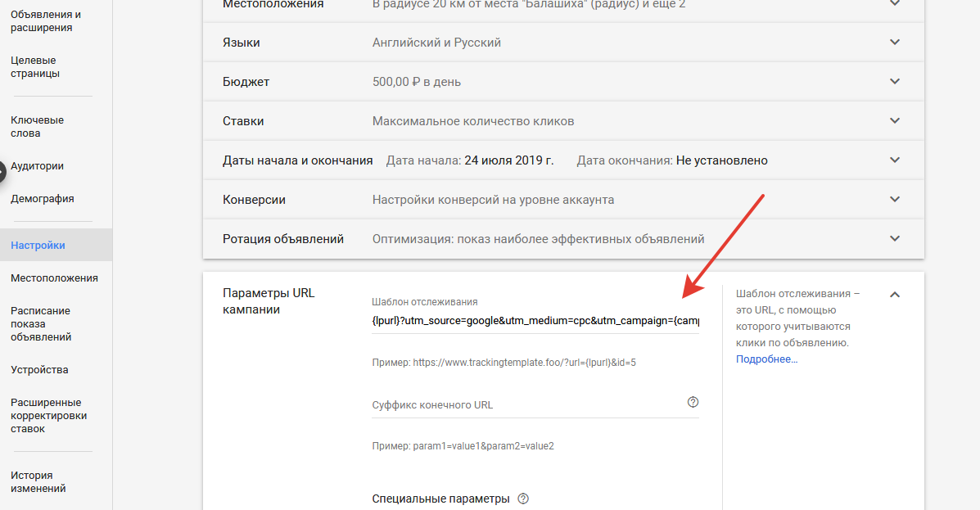Select text Максимальное количество кликов
Viewport: 980px width, 510px height.
tap(473, 121)
